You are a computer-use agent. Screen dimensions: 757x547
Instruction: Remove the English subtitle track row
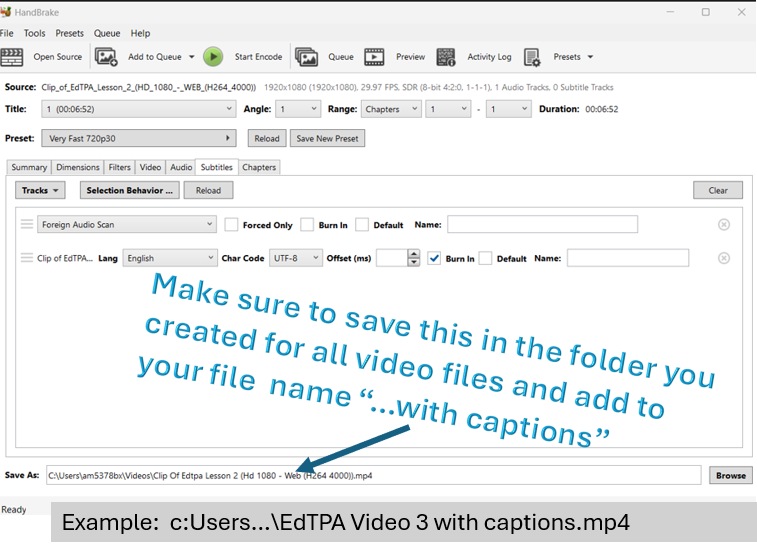coord(724,258)
